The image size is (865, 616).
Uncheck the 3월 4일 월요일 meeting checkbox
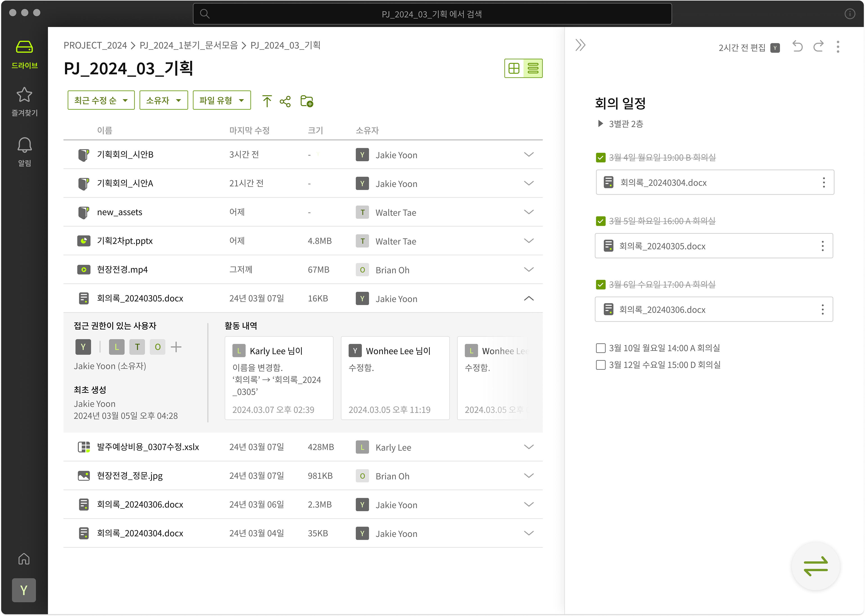[600, 157]
